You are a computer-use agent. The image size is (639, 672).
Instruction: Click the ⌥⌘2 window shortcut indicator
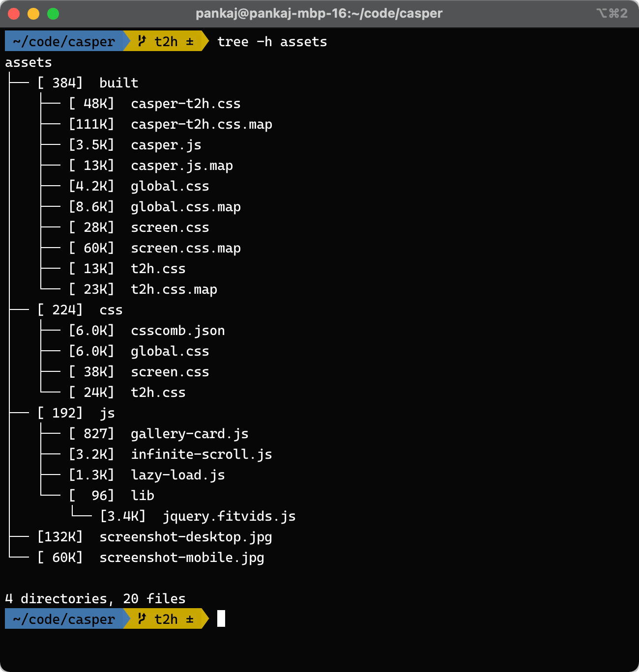[x=612, y=13]
